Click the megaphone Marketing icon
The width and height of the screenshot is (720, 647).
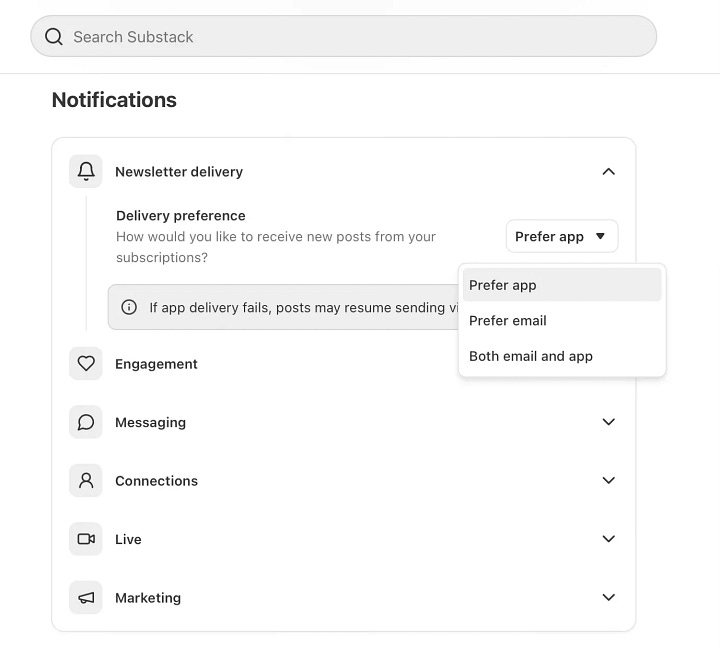(86, 597)
